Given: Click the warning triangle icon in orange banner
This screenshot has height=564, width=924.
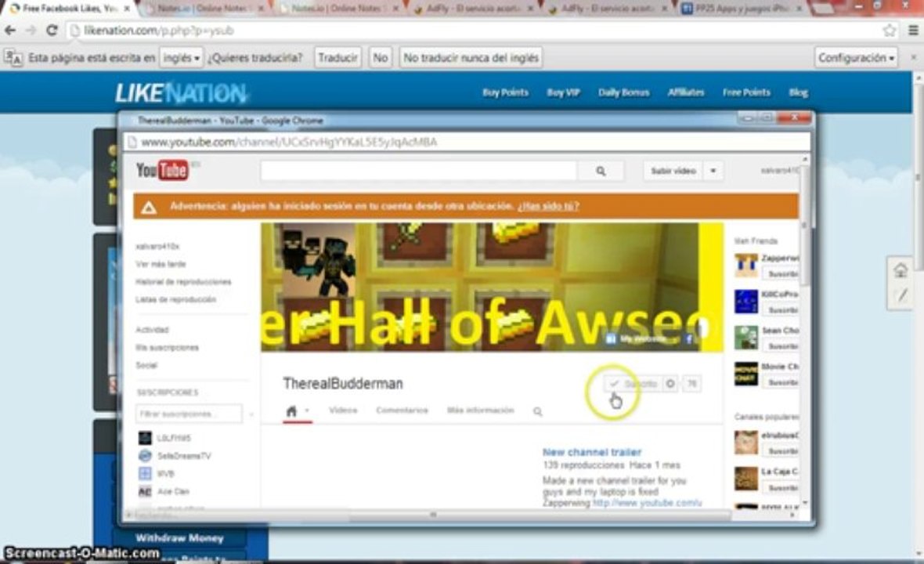Looking at the screenshot, I should [x=149, y=207].
